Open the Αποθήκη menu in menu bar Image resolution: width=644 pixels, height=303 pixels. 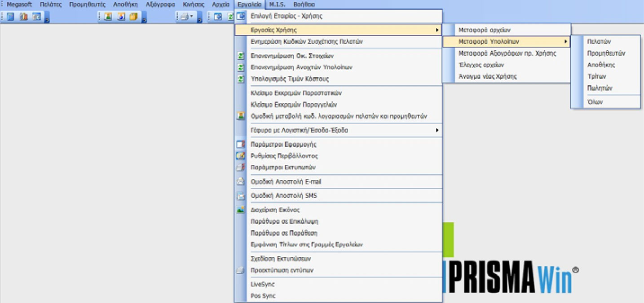pyautogui.click(x=125, y=4)
